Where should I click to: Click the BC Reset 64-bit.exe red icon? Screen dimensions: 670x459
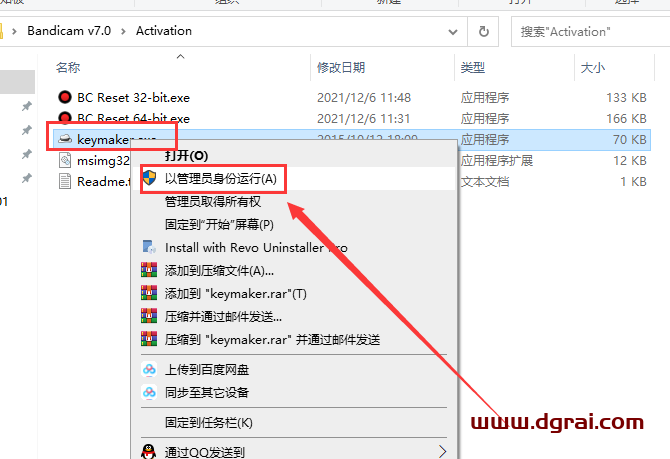tap(65, 117)
